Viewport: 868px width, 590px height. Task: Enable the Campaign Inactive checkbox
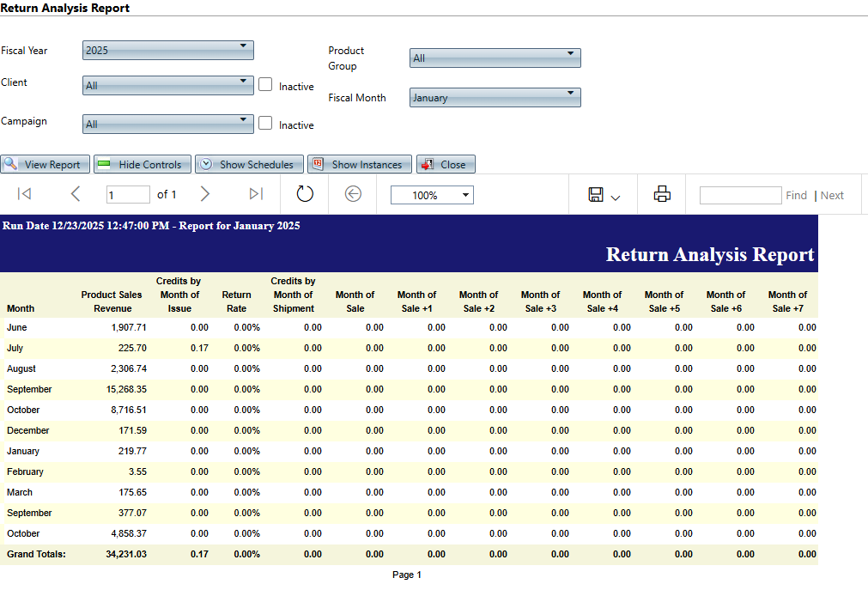266,123
